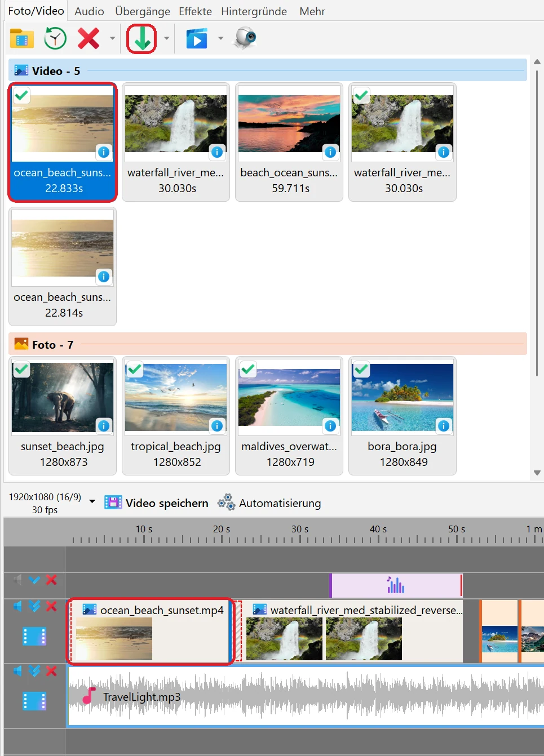544x756 pixels.
Task: Click the Video speichern button
Action: (x=156, y=502)
